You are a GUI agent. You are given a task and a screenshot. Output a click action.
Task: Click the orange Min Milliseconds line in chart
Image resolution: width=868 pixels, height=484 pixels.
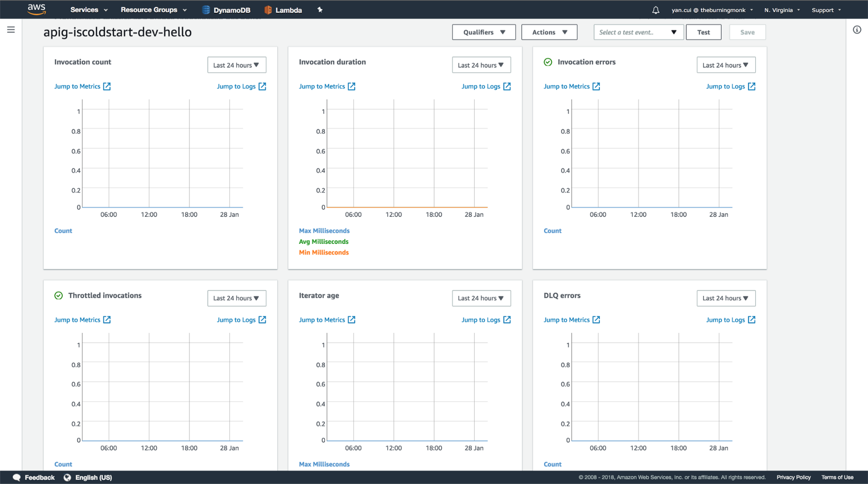407,207
